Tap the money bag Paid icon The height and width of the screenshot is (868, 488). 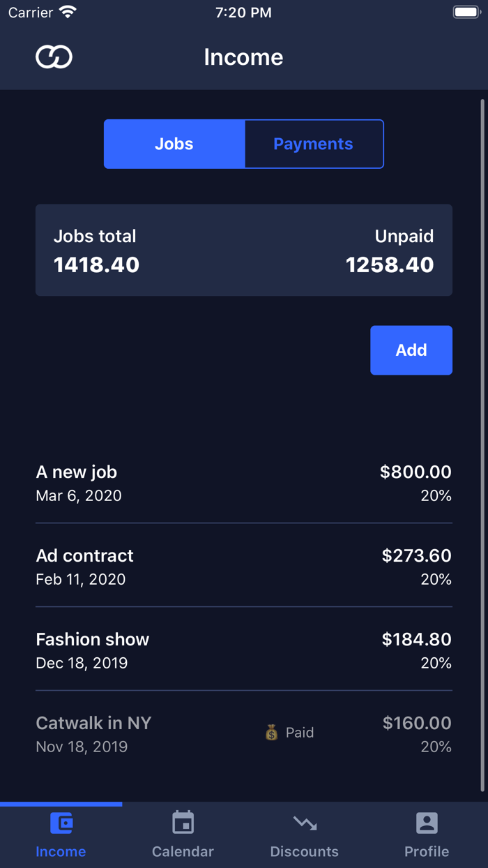272,733
